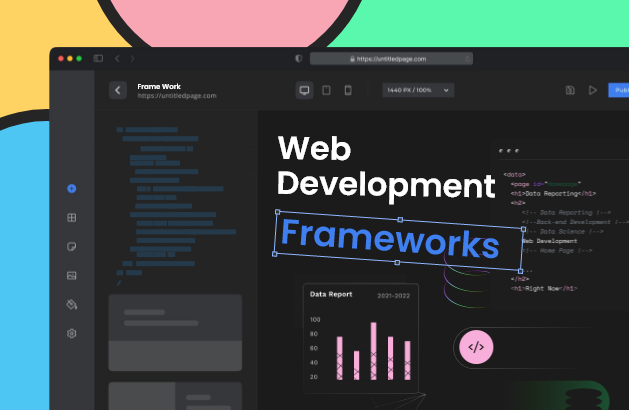Screen dimensions: 629x410
Task: Switch to desktop preview device
Action: (304, 90)
